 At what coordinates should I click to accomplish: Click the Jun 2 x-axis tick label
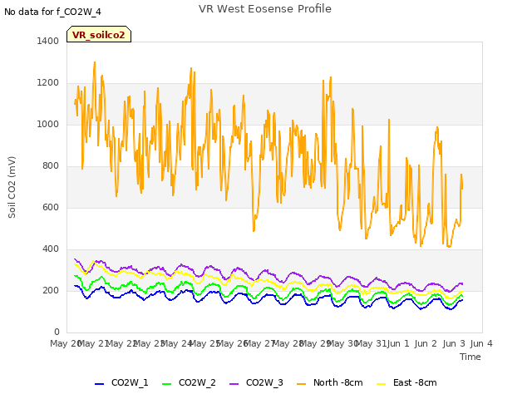[426, 343]
